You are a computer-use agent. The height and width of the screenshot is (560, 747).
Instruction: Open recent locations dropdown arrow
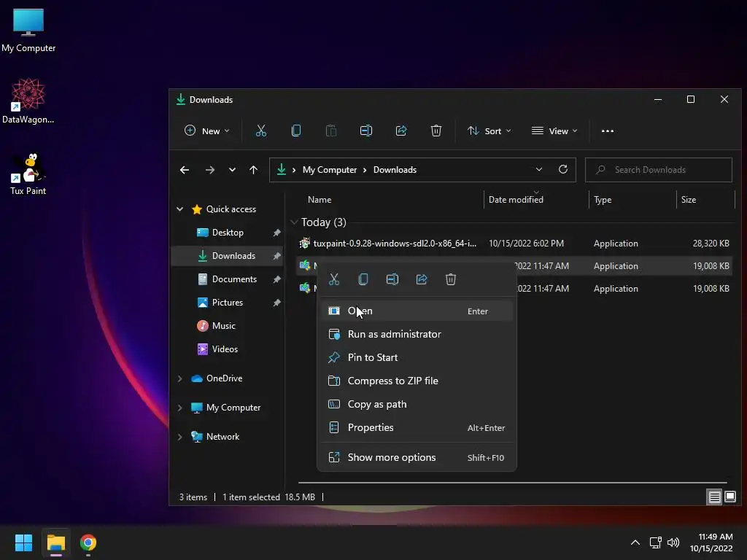click(x=232, y=169)
